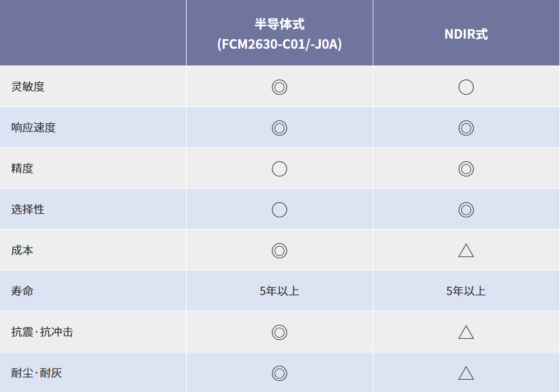
Task: Click 5年以上 under NDIR式 column
Action: click(x=466, y=291)
